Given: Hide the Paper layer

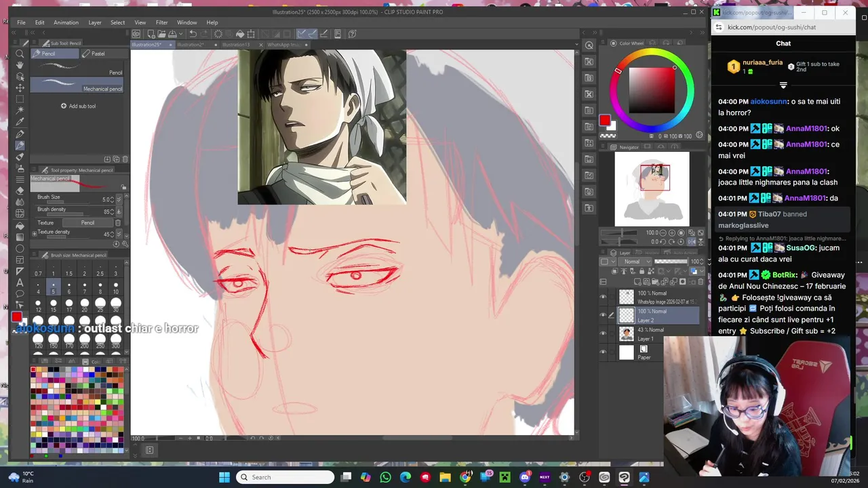Looking at the screenshot, I should click(x=603, y=352).
